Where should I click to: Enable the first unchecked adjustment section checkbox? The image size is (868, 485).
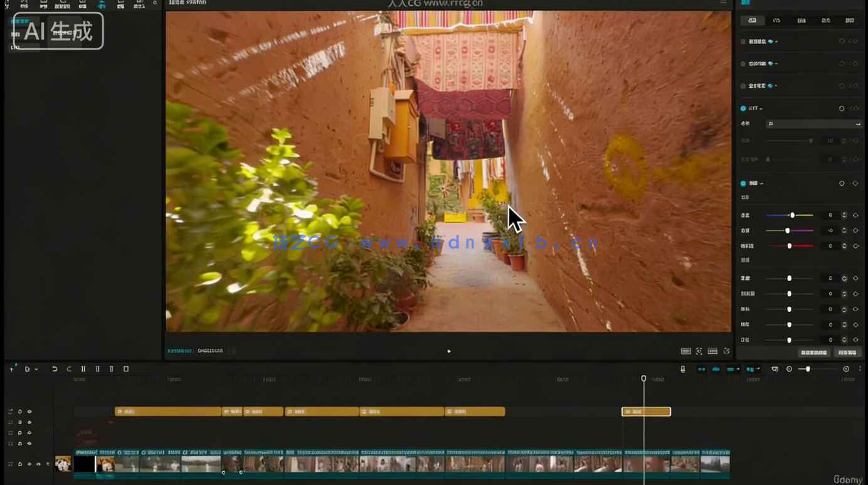743,41
